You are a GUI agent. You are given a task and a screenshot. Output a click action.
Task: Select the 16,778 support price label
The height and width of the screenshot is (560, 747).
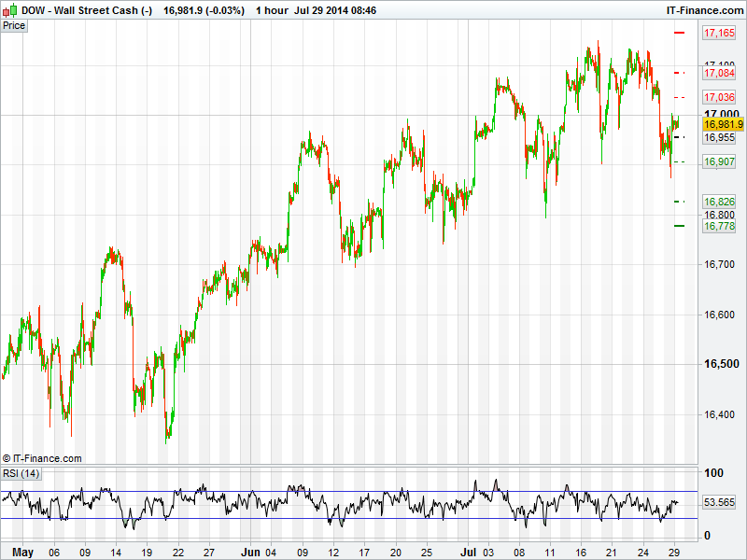(x=719, y=226)
